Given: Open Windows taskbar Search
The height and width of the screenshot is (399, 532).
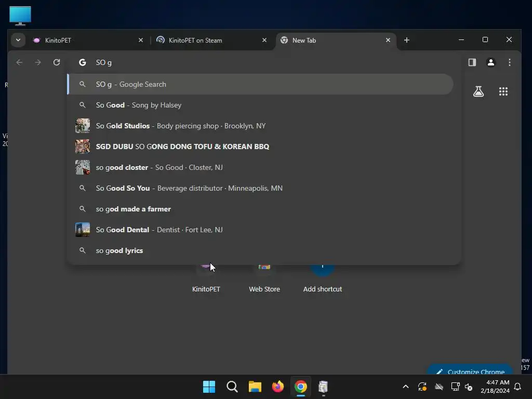Looking at the screenshot, I should pyautogui.click(x=232, y=387).
